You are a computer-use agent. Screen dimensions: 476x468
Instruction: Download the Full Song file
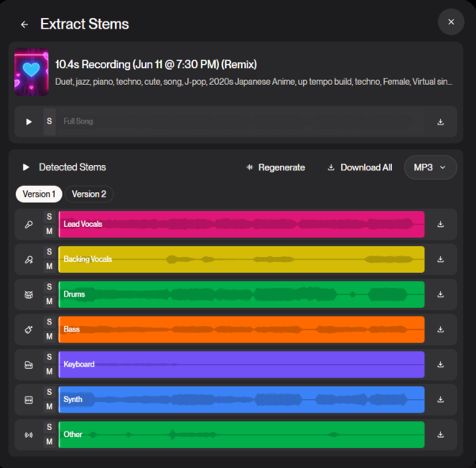(440, 122)
